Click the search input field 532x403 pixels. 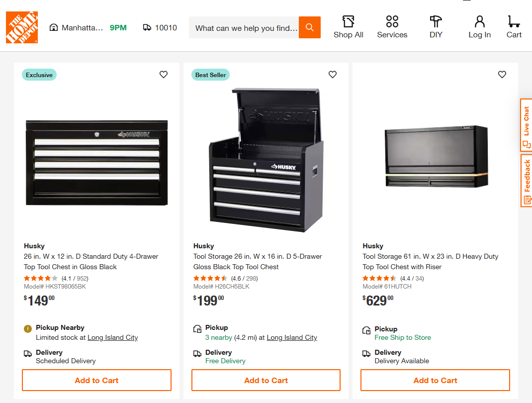click(x=246, y=28)
